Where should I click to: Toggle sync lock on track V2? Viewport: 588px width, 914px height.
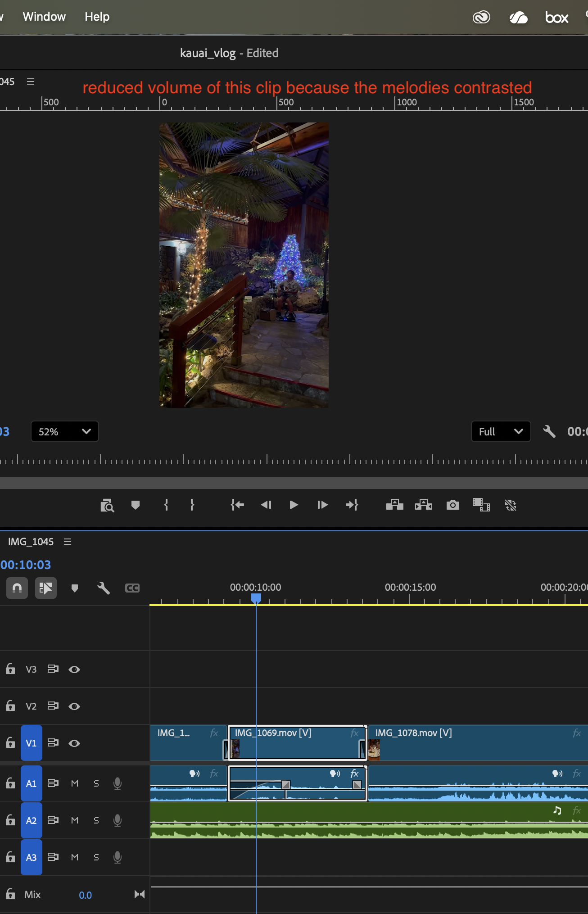(x=53, y=706)
